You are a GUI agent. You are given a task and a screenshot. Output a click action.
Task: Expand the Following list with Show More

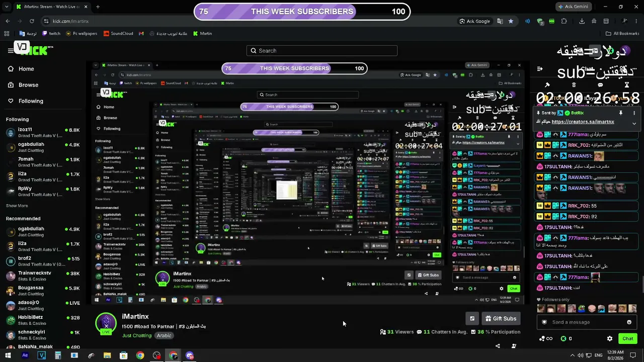coord(17,206)
